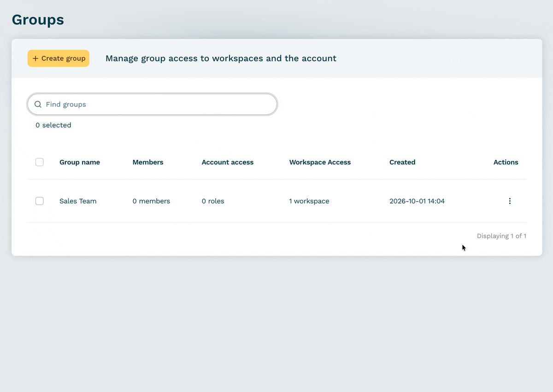Click the magnifier icon in search box
This screenshot has width=553, height=392.
(x=38, y=105)
